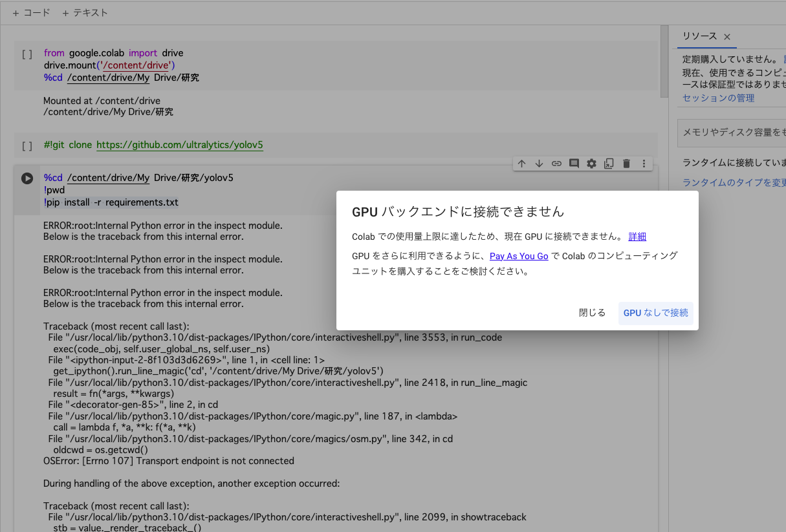Follow the ultralytics/yolov5 GitHub link
This screenshot has width=786, height=532.
[x=180, y=145]
